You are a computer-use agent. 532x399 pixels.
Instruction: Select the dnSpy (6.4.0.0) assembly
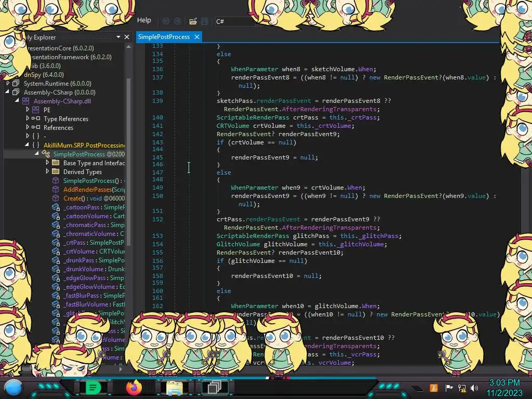(x=44, y=75)
